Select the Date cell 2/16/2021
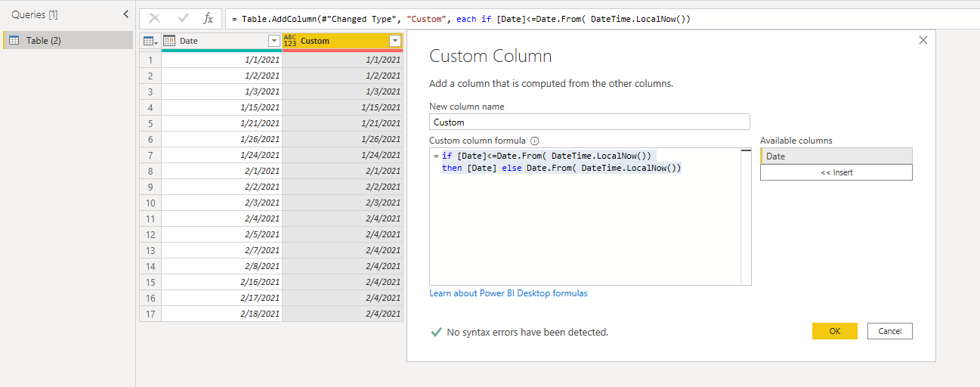 coord(221,282)
